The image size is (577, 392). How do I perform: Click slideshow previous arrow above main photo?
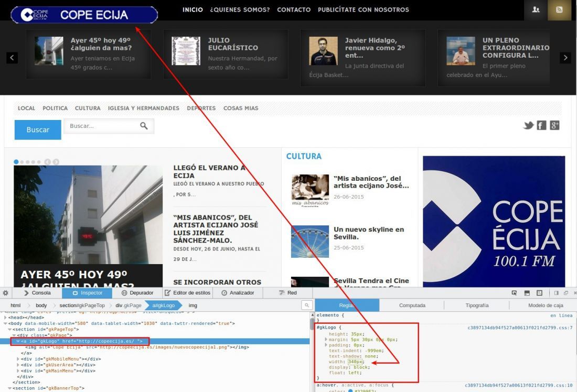coord(47,162)
